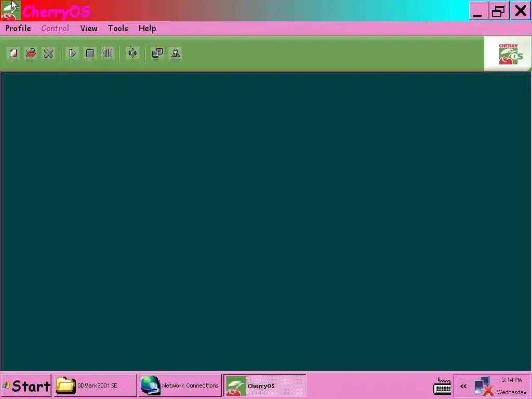Open the Control menu
Viewport: 532px width, 399px height.
(55, 29)
